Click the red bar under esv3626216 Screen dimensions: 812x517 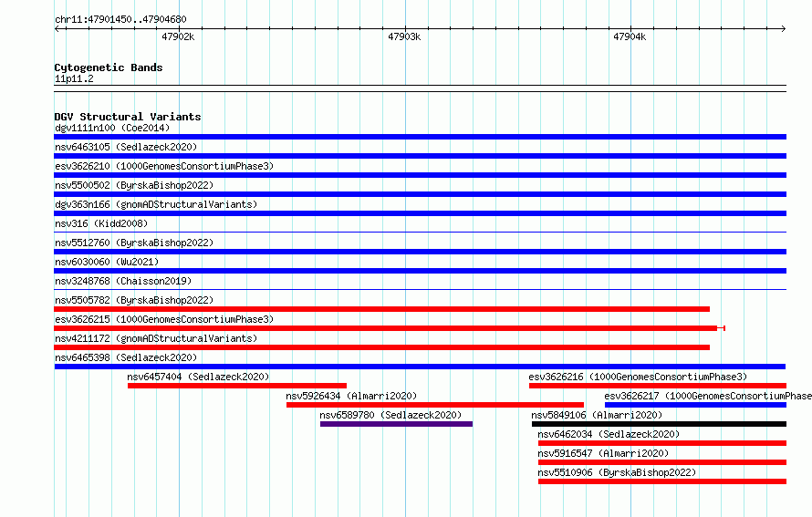[x=658, y=386]
